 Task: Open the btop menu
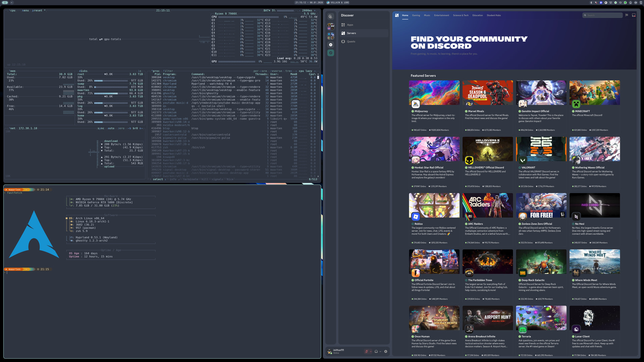click(x=25, y=10)
